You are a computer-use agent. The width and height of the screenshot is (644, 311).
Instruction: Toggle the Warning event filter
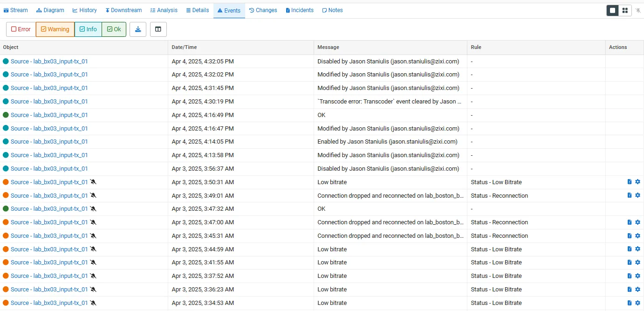click(55, 29)
